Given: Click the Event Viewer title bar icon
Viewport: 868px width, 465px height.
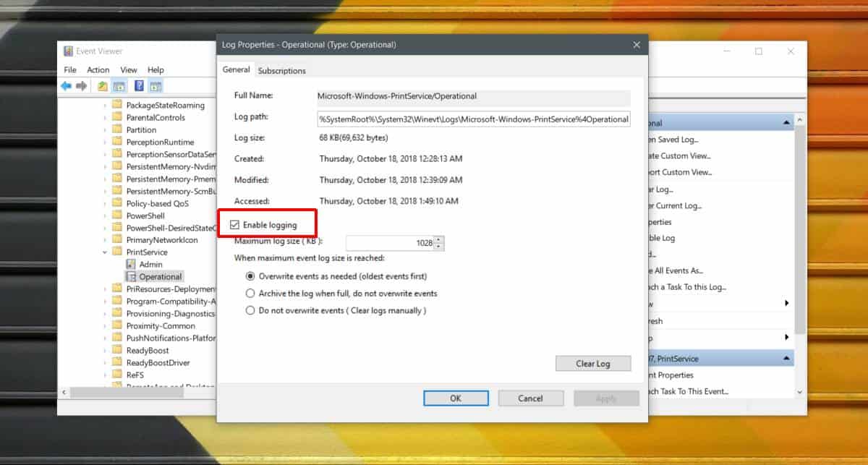Looking at the screenshot, I should pyautogui.click(x=69, y=51).
